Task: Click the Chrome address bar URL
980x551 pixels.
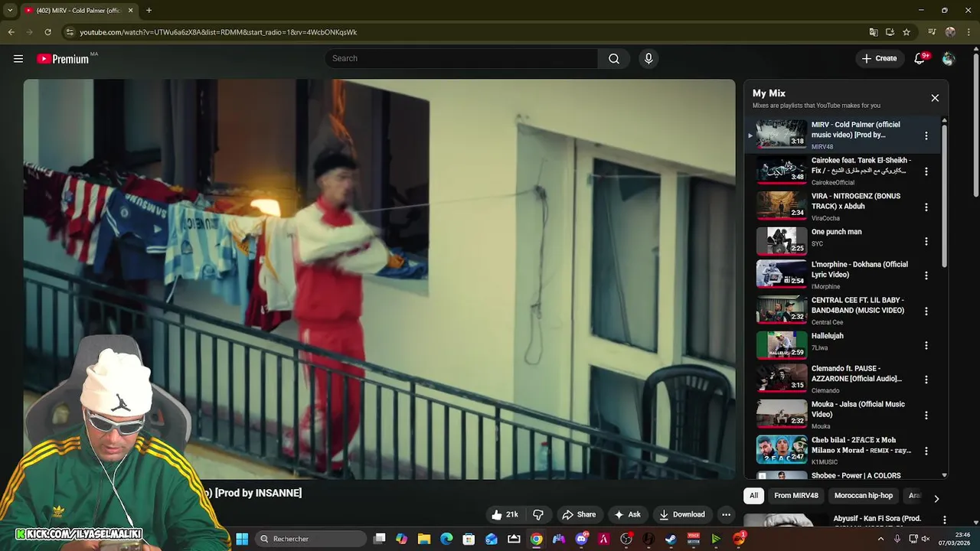Action: pyautogui.click(x=218, y=32)
